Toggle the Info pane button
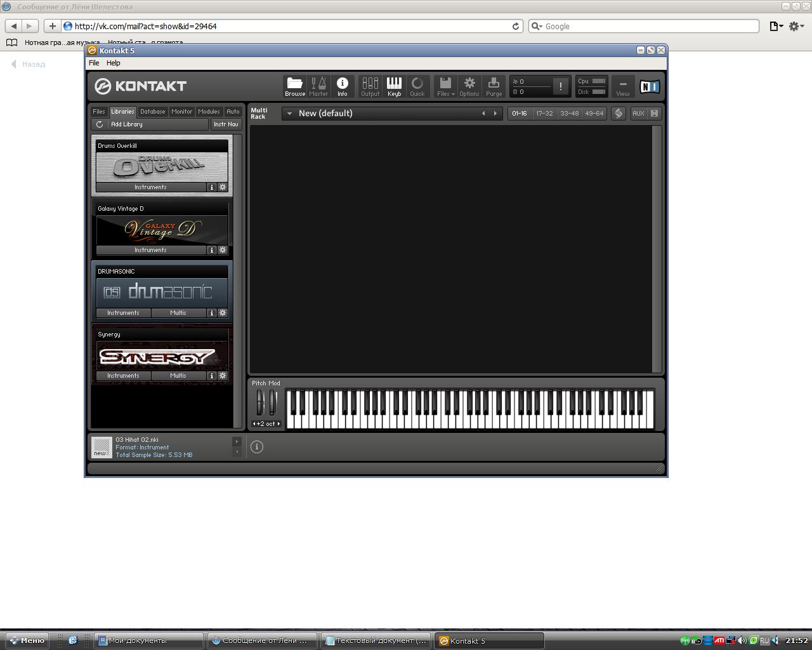The image size is (812, 650). [343, 86]
